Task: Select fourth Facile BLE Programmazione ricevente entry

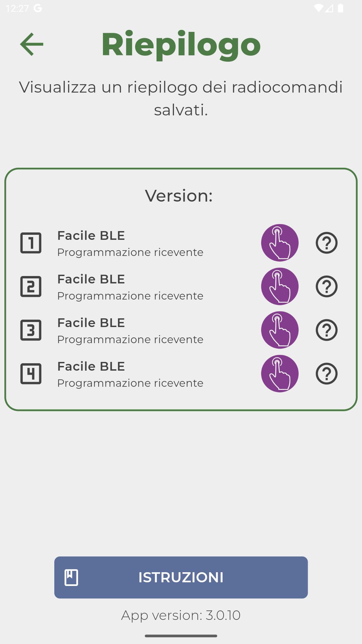Action: tap(130, 374)
